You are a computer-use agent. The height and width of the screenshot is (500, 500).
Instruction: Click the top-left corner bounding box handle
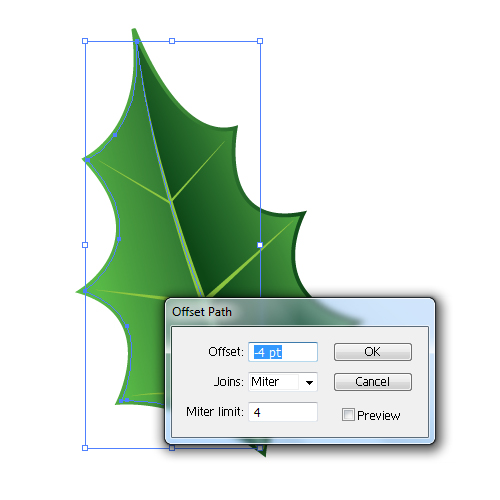click(85, 41)
